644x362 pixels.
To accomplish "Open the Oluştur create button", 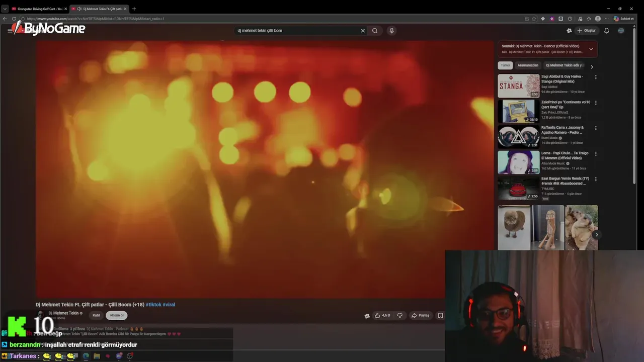I will (587, 31).
